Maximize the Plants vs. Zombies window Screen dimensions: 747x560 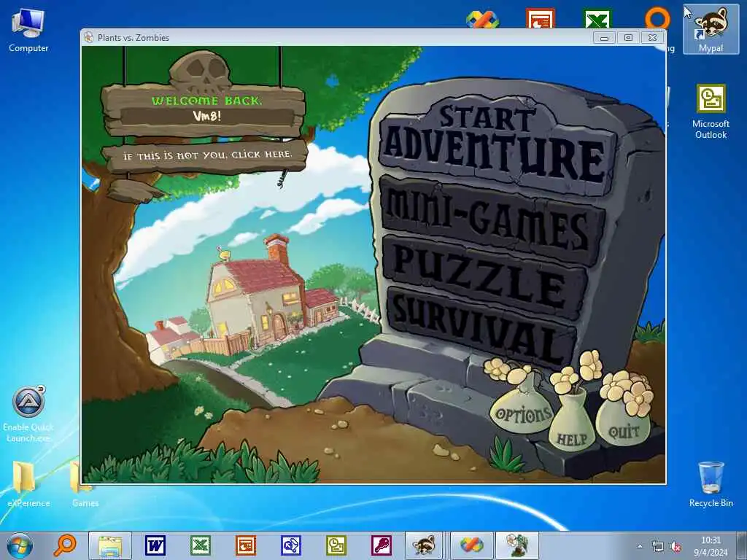coord(628,38)
